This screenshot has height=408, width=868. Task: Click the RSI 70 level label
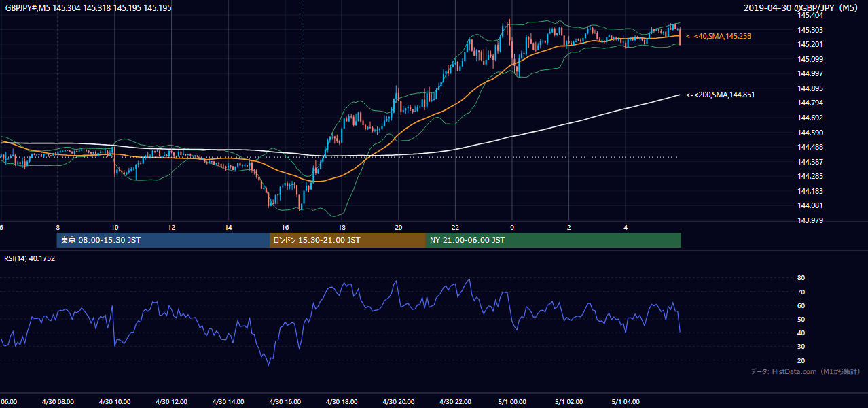point(801,292)
